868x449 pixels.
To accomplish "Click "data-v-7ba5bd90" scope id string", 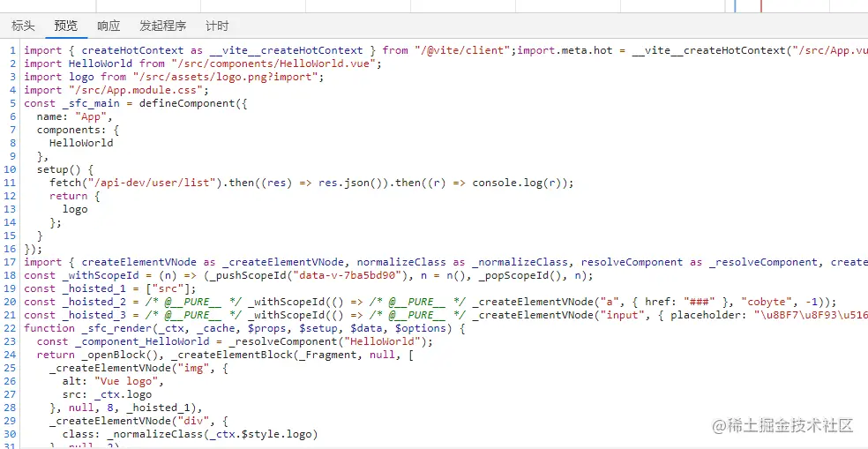I will [347, 276].
